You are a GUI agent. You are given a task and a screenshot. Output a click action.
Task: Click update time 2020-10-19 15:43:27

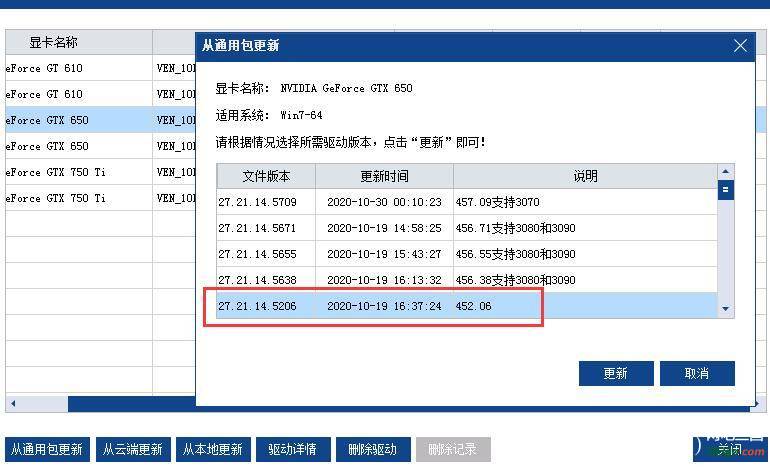[x=384, y=254]
